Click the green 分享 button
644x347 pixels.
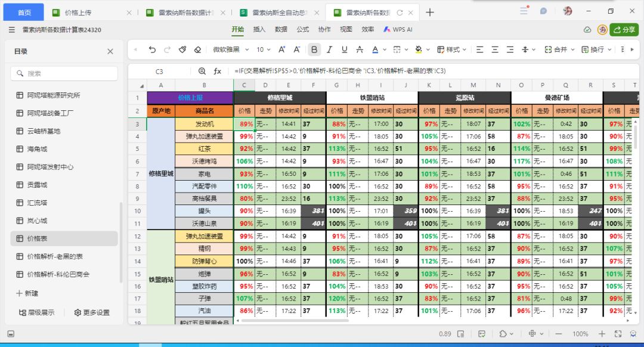624,30
